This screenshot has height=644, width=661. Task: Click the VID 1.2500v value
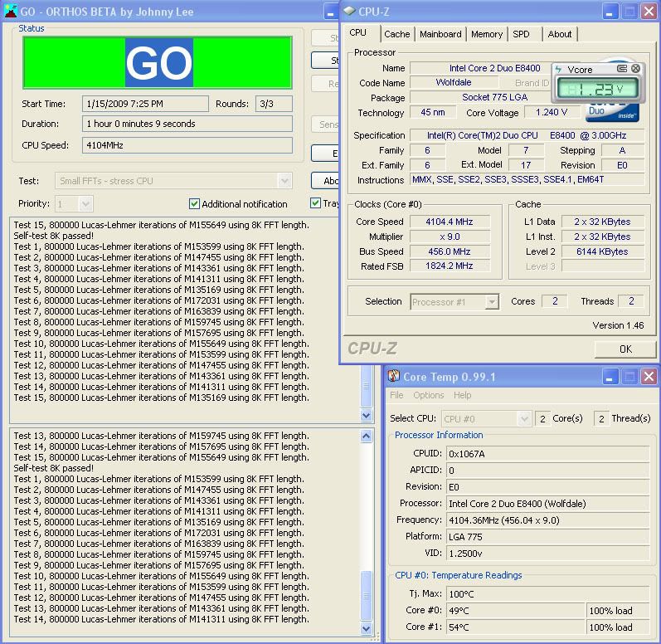click(547, 554)
